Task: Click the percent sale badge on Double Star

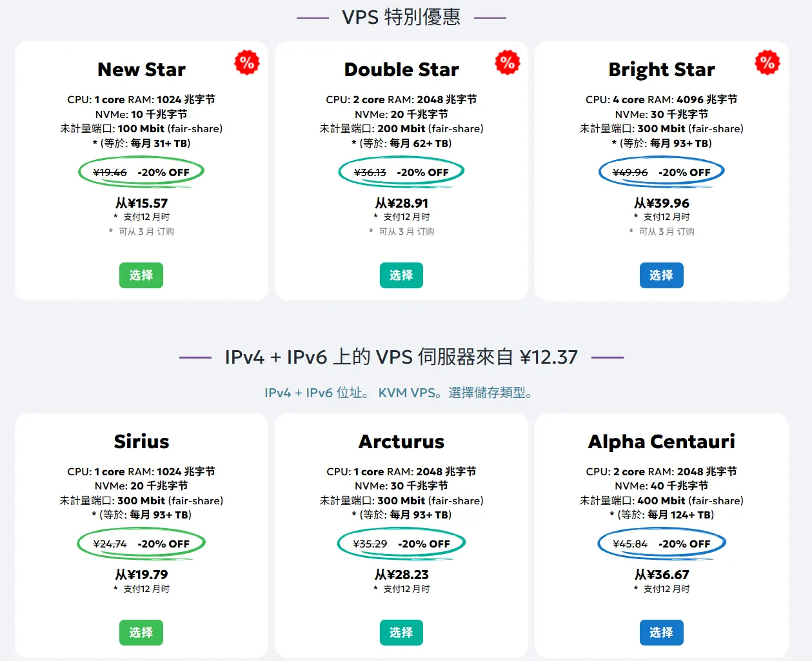Action: pyautogui.click(x=508, y=63)
